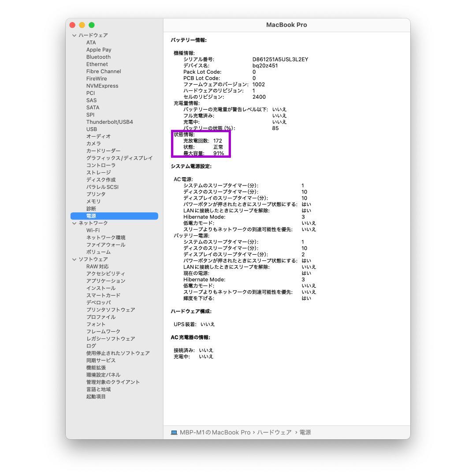Open Thunderbolt/USB4 hardware info

[x=109, y=122]
